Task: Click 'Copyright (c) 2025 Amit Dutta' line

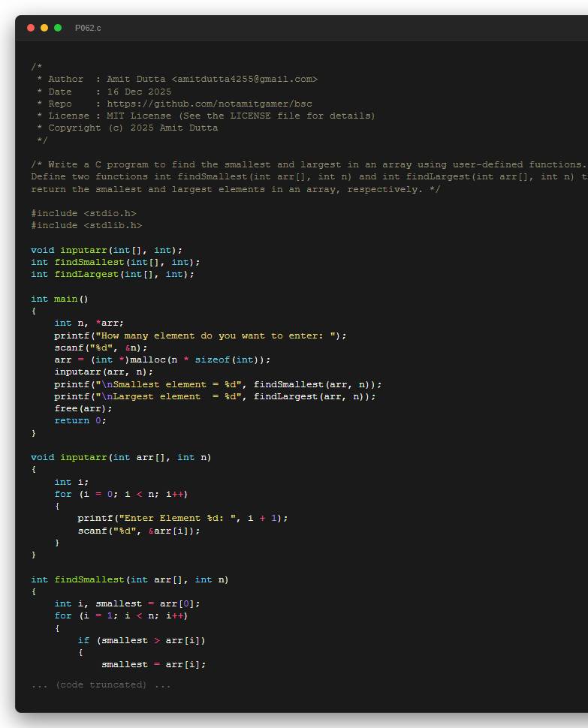Action: (x=127, y=128)
